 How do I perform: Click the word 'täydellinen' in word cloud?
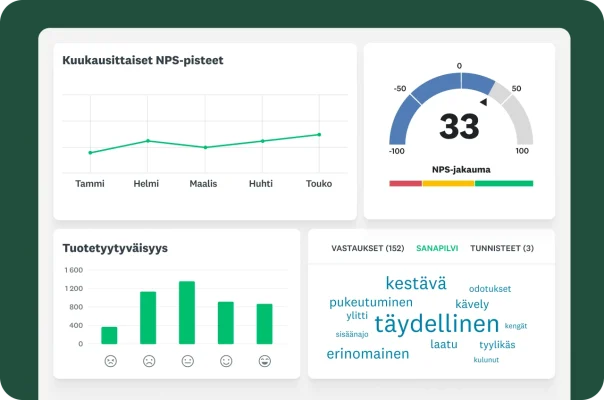point(437,324)
